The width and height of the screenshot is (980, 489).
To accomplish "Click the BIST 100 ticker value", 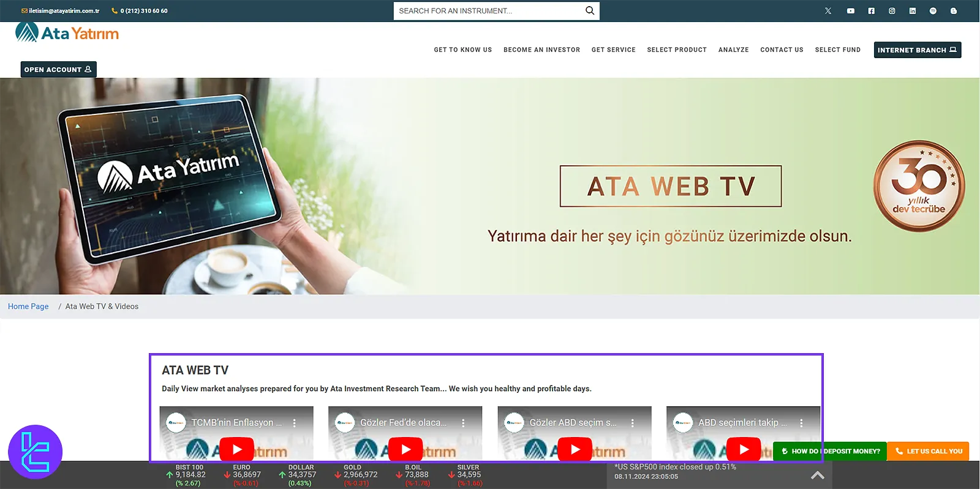I will (190, 475).
